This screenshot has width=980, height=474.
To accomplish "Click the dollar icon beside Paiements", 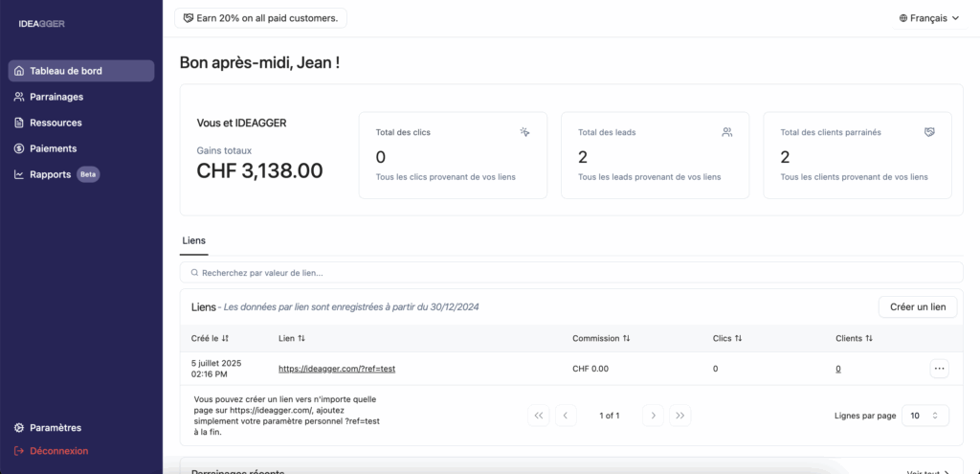I will pyautogui.click(x=19, y=148).
